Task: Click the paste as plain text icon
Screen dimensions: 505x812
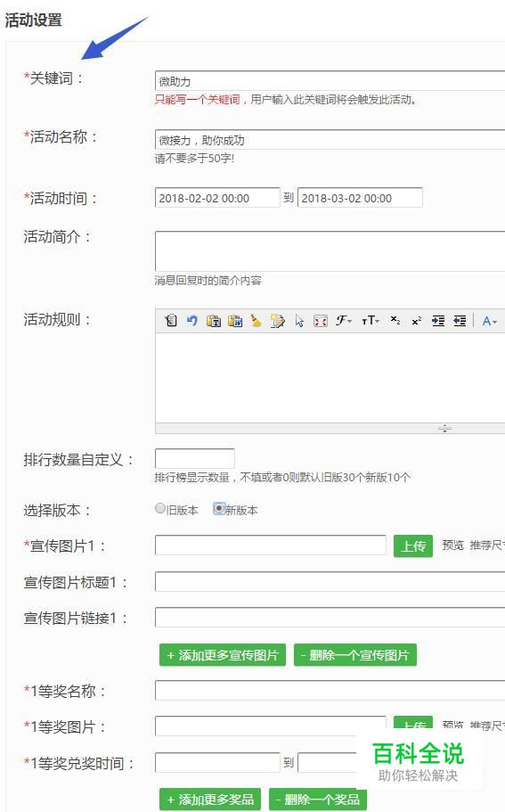Action: 214,321
